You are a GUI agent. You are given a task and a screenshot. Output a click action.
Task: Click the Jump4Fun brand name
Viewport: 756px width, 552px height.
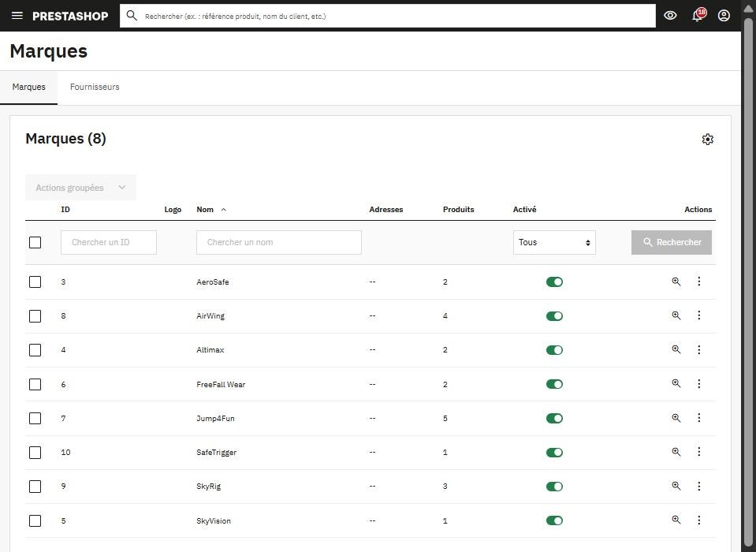(x=215, y=419)
